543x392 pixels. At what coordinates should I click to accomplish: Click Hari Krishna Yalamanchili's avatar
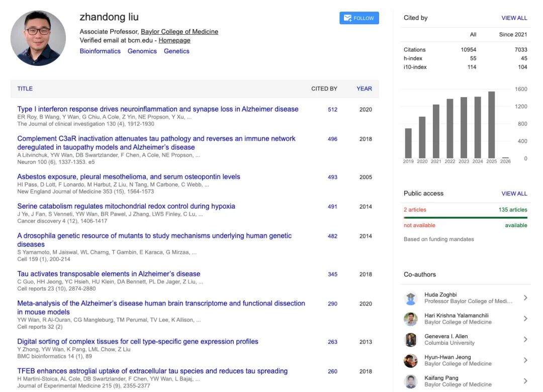tap(411, 319)
